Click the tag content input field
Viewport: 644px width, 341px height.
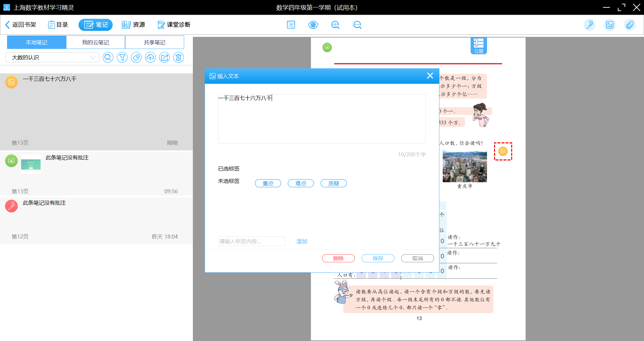251,241
